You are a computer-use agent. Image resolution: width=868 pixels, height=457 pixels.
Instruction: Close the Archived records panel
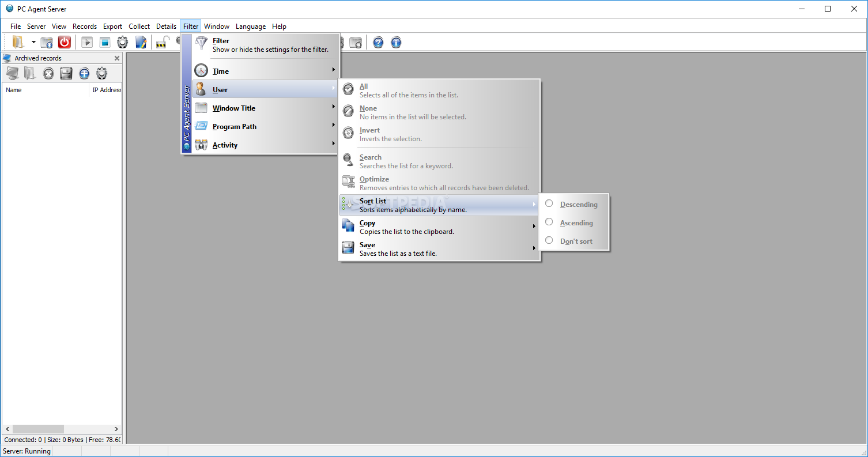pos(117,58)
